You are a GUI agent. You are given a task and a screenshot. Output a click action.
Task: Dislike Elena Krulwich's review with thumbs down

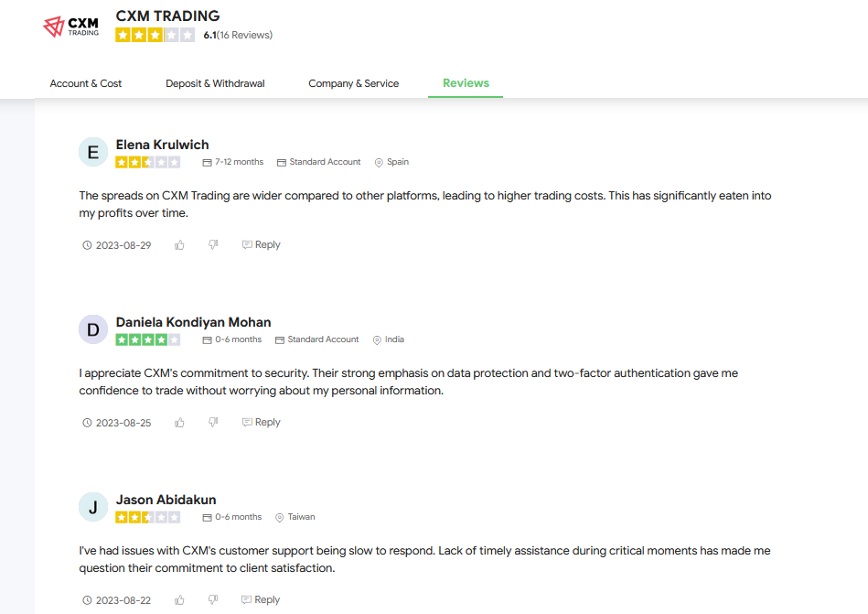[x=213, y=244]
